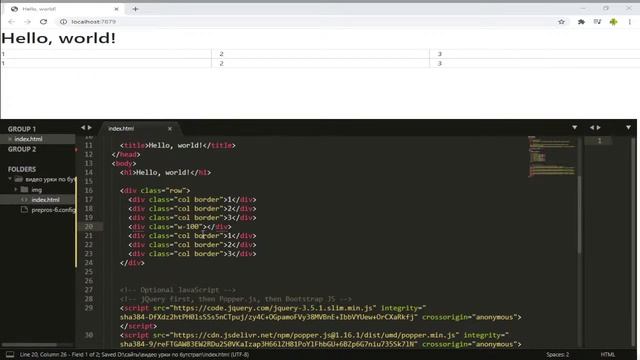
Task: Click line 1 in the group 2 pane
Action: coord(599,141)
